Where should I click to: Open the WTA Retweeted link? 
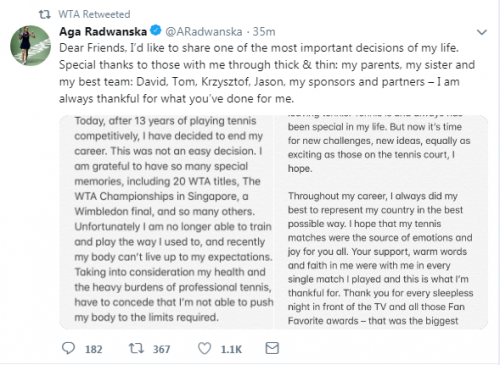[94, 14]
